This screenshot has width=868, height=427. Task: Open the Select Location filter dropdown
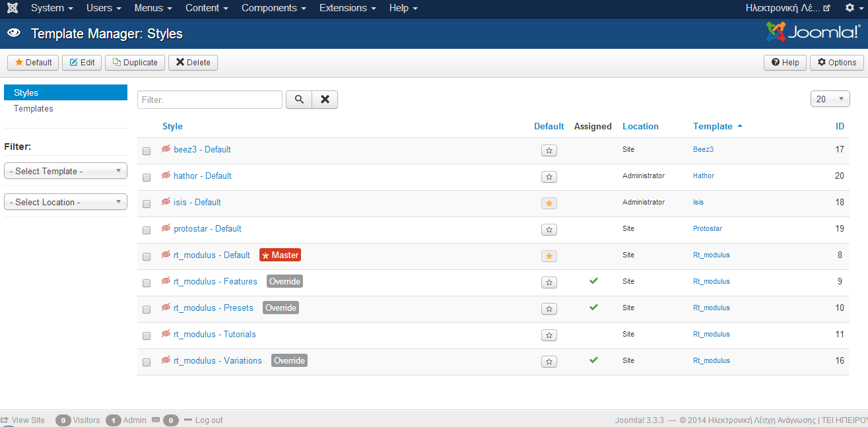[65, 202]
